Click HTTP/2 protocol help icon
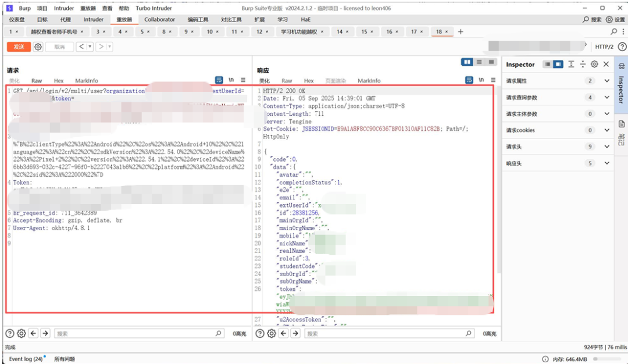The height and width of the screenshot is (364, 628). 622,47
